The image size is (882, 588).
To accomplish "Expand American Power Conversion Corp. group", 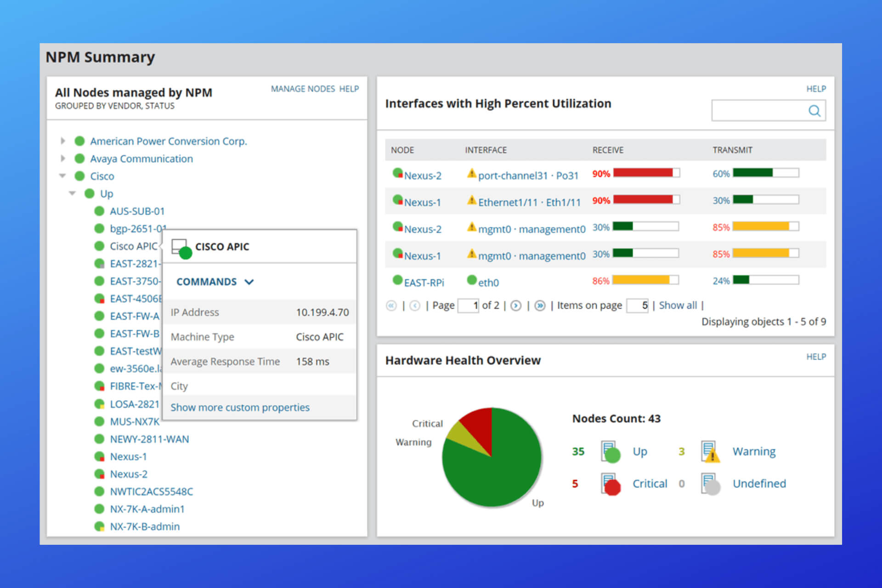I will click(63, 141).
